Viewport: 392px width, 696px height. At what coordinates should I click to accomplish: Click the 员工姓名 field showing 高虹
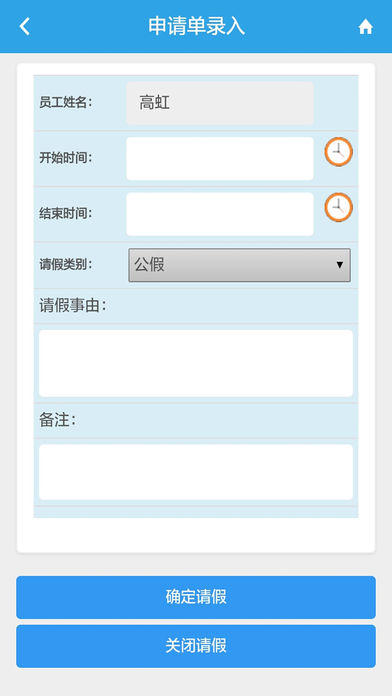tap(220, 103)
